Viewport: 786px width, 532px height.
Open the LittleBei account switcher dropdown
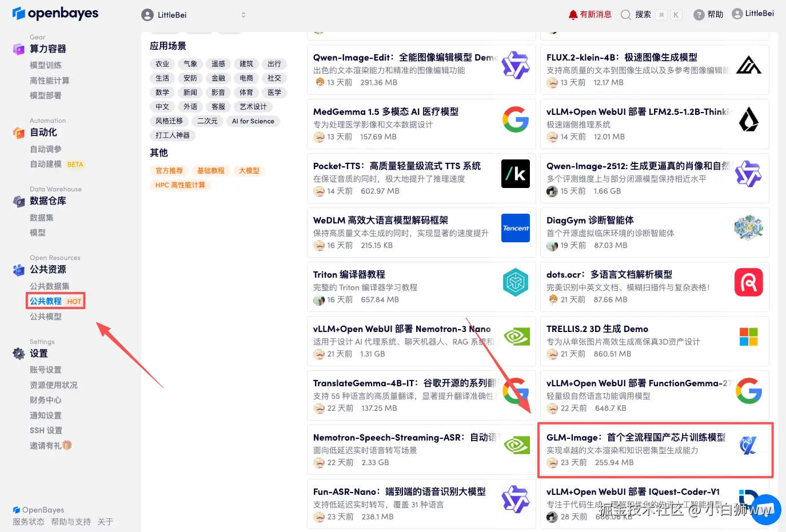pos(194,15)
